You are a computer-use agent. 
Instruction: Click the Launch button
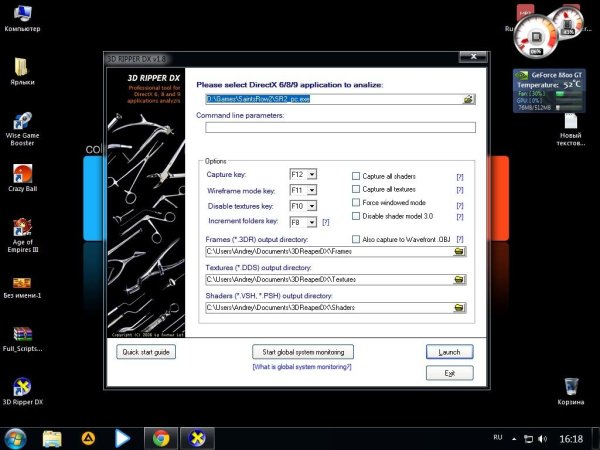click(x=450, y=352)
